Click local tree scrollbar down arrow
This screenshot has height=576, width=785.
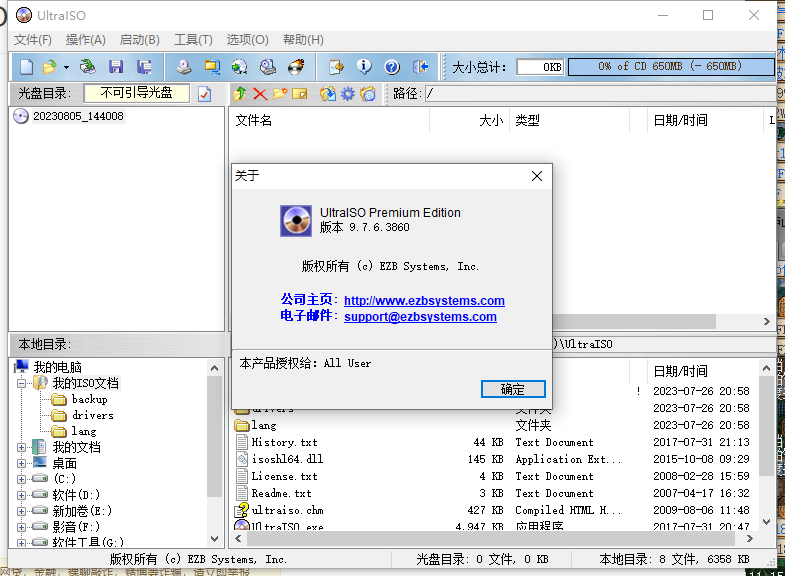tap(215, 539)
